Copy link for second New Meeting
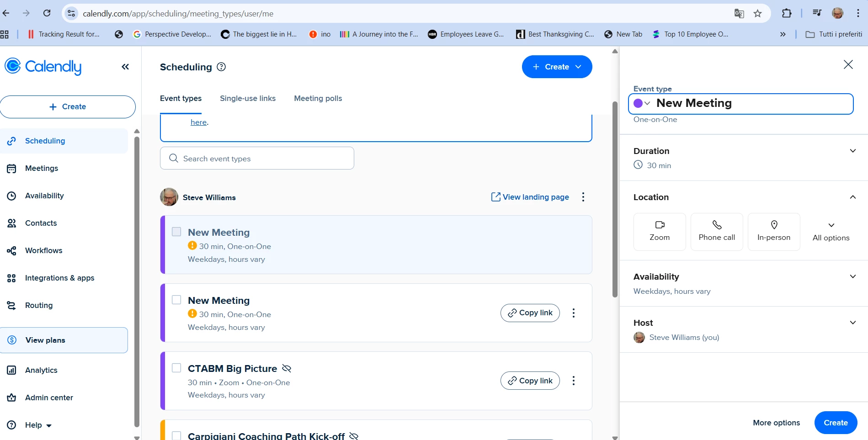Screen dimensions: 868x440 pos(530,313)
